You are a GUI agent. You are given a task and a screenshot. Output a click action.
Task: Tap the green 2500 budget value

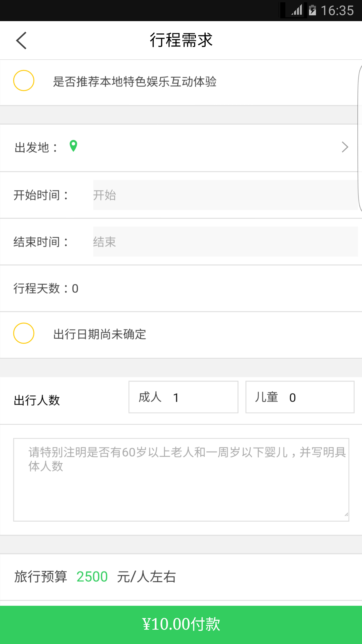(x=92, y=577)
